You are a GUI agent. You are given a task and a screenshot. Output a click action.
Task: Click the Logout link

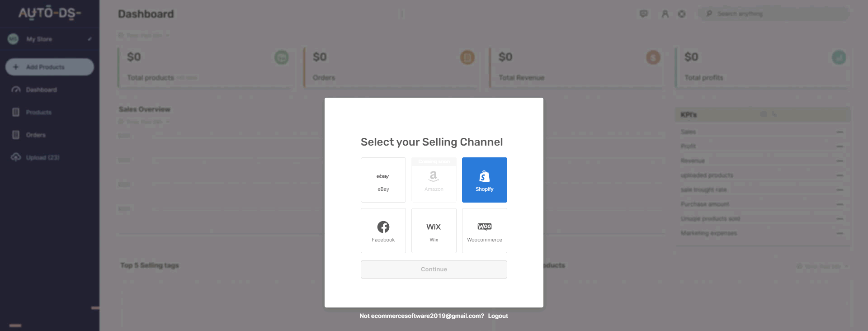(x=498, y=316)
